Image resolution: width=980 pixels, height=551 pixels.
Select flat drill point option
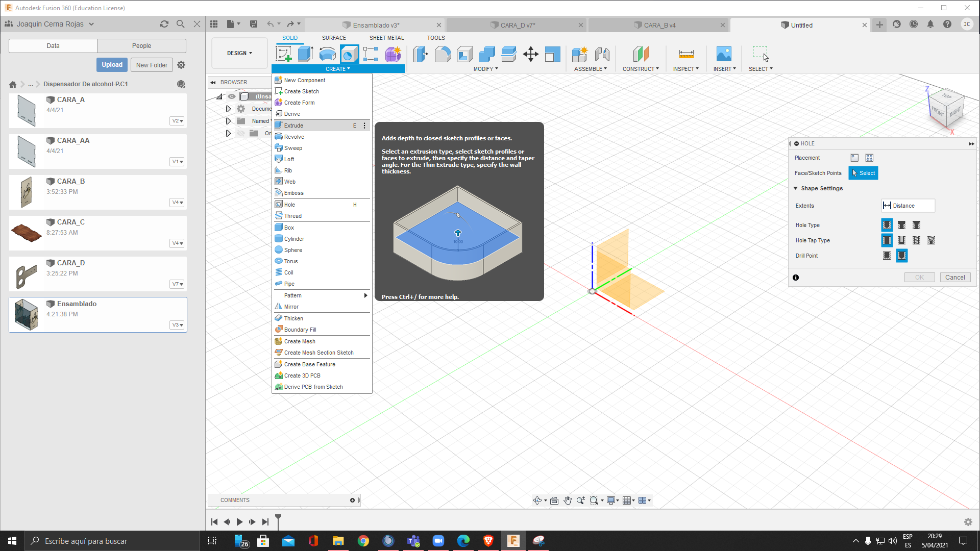[887, 256]
